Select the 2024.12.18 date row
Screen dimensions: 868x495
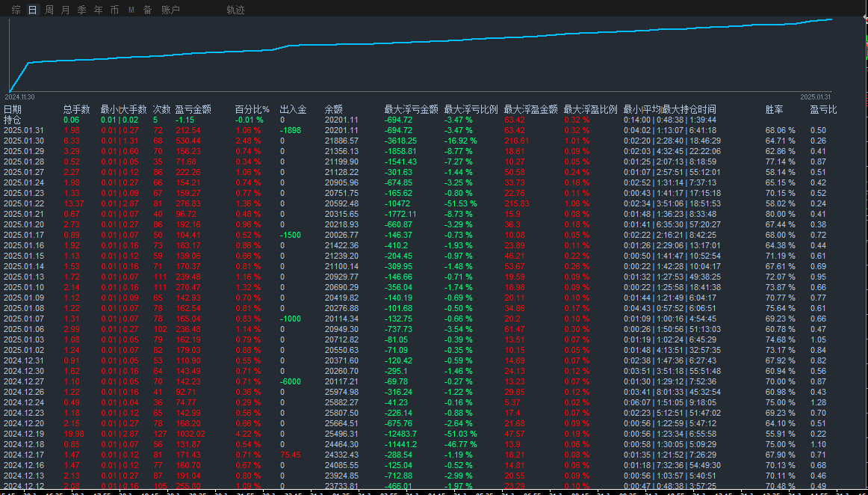pos(23,444)
